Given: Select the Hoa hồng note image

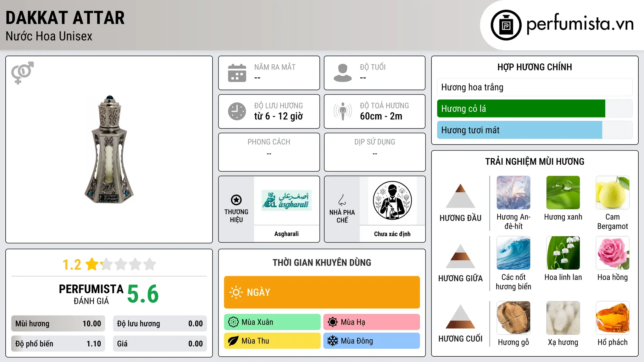Looking at the screenshot, I should pyautogui.click(x=613, y=253).
